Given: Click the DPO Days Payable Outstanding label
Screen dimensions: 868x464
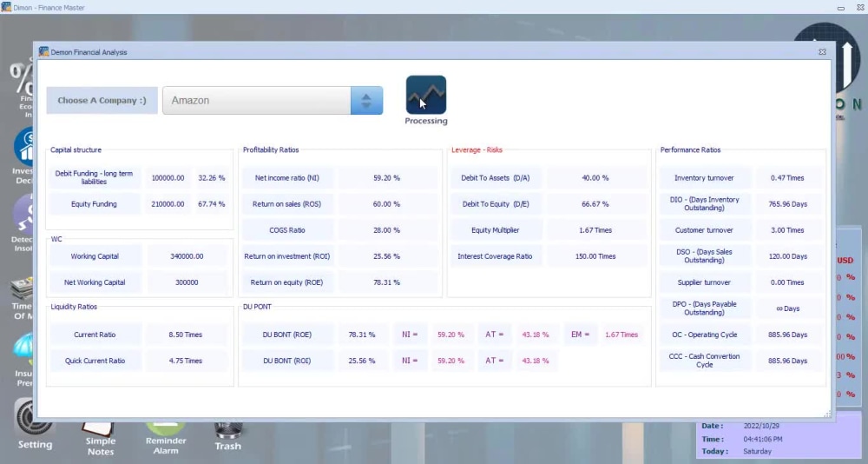Looking at the screenshot, I should click(704, 308).
